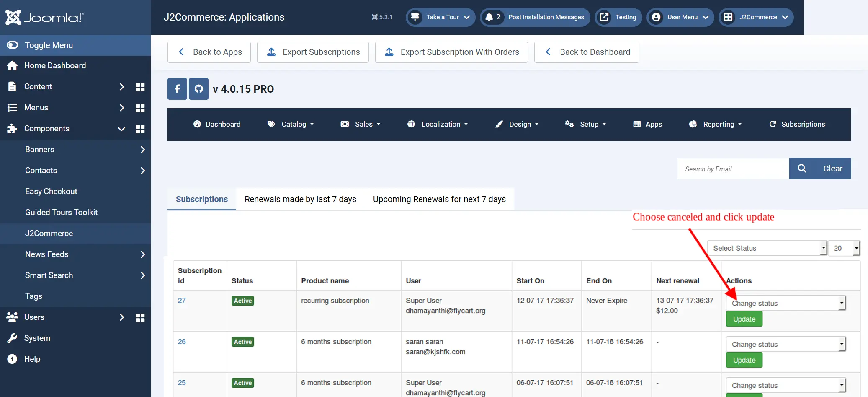Click the System wrench icon
868x397 pixels.
point(12,338)
